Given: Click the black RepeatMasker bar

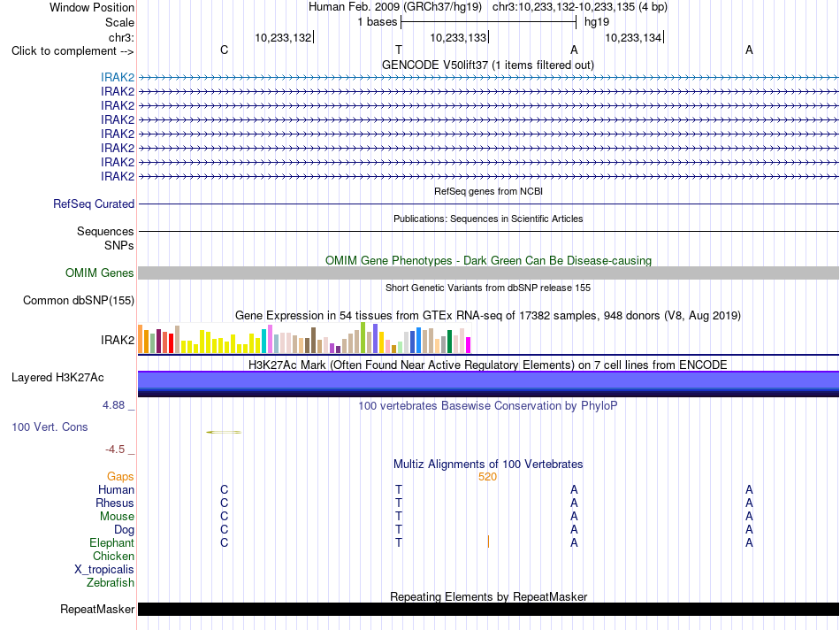Looking at the screenshot, I should click(488, 609).
